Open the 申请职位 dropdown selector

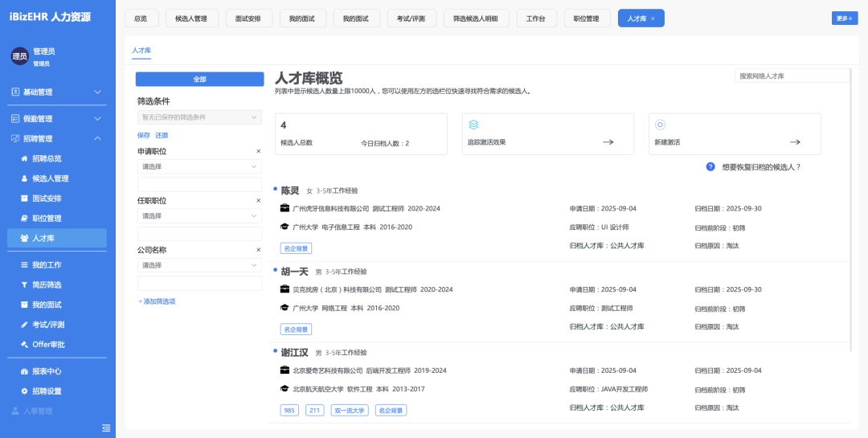pyautogui.click(x=199, y=166)
